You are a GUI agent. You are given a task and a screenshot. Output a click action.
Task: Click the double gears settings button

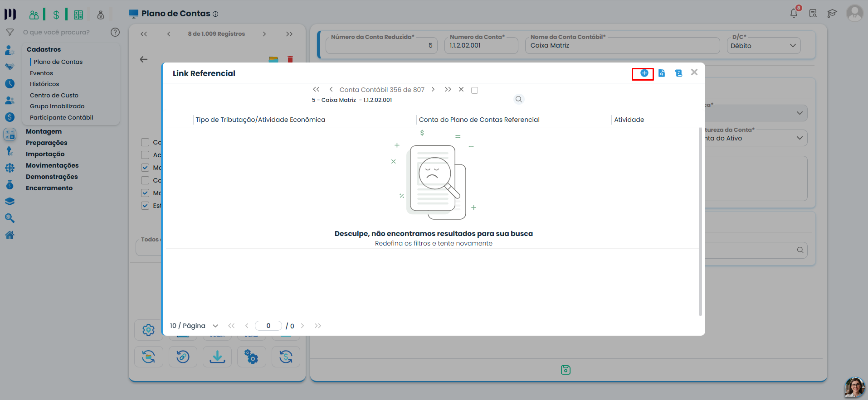251,357
